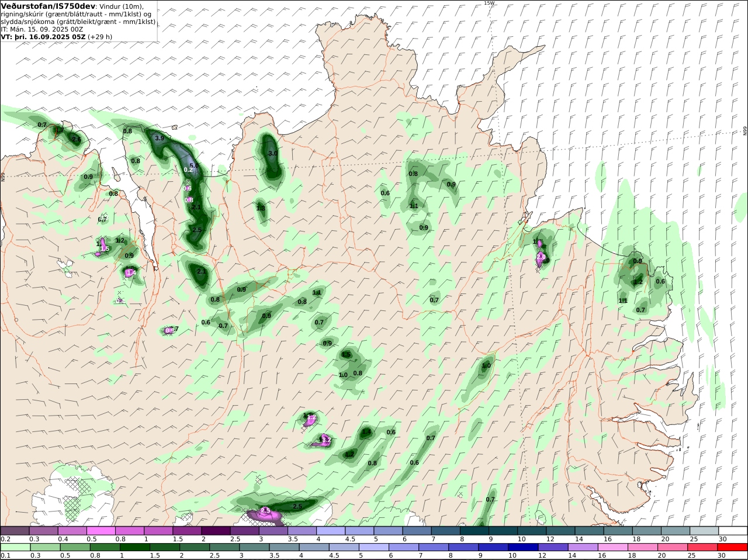
Task: Choose the 6–7 slate blue snow legend swatch
Action: pos(417,531)
